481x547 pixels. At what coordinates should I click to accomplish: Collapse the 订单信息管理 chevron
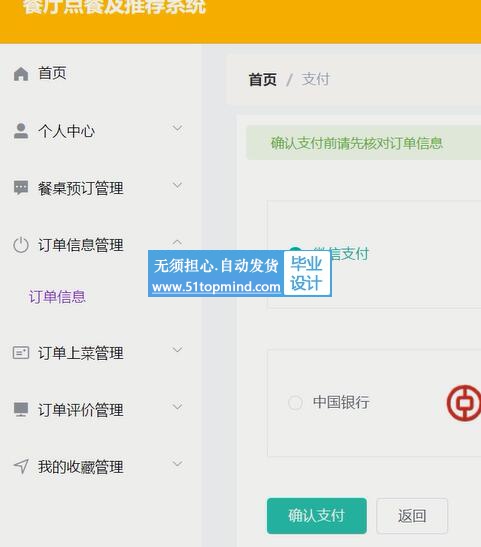(178, 242)
